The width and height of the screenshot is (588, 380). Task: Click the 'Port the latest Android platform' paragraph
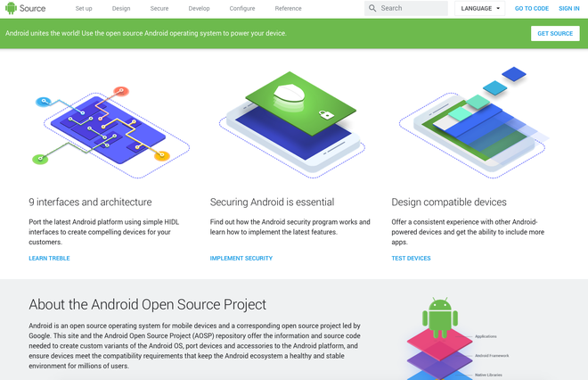tap(104, 232)
